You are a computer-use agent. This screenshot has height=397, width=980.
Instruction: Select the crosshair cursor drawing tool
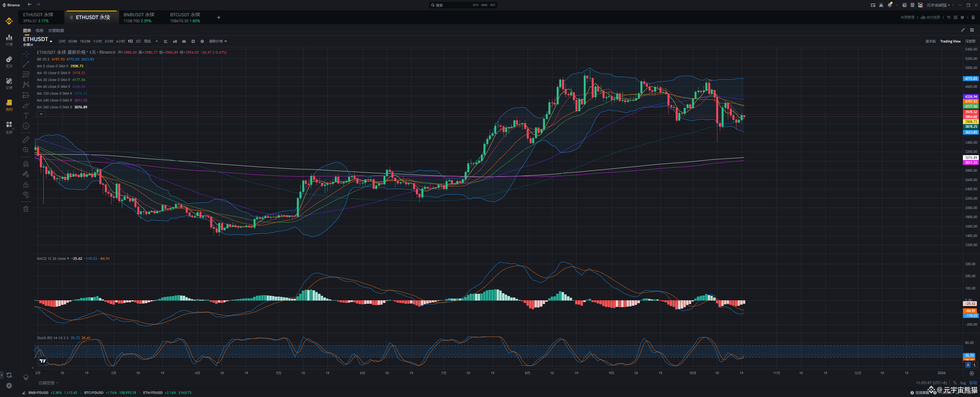click(26, 54)
